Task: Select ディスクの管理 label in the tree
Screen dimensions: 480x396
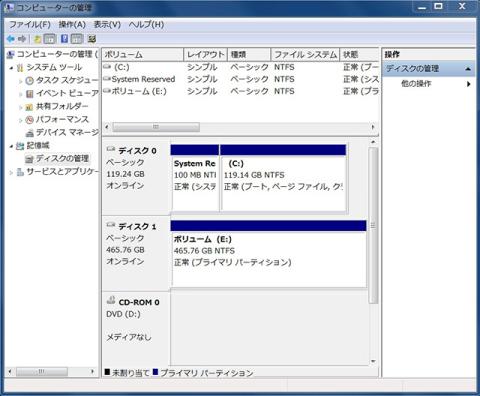Action: coord(62,159)
